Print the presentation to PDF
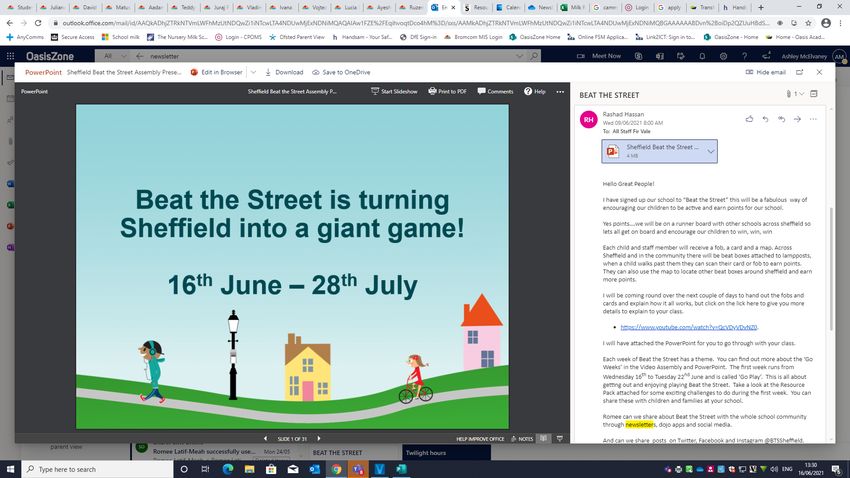This screenshot has width=850, height=478. 447,92
